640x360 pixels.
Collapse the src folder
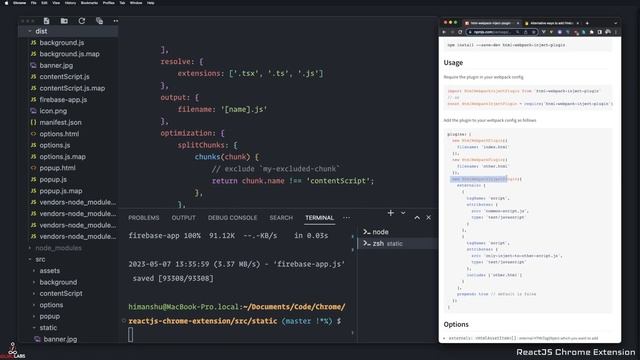click(x=68, y=259)
